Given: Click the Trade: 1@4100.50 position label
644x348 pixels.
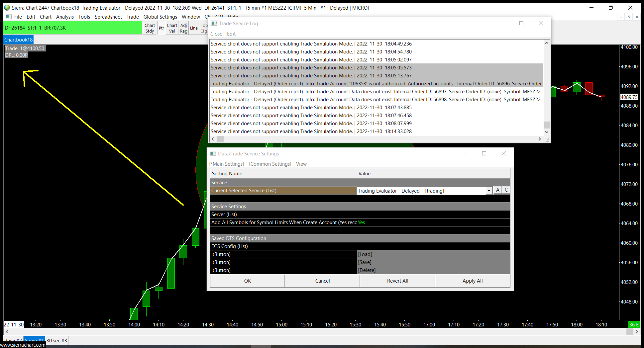Looking at the screenshot, I should [x=25, y=48].
